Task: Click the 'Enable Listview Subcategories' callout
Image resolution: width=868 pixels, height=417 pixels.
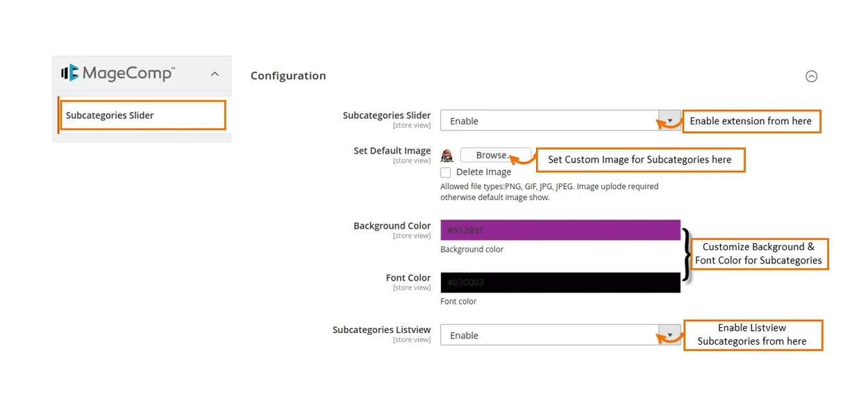Action: coord(753,335)
